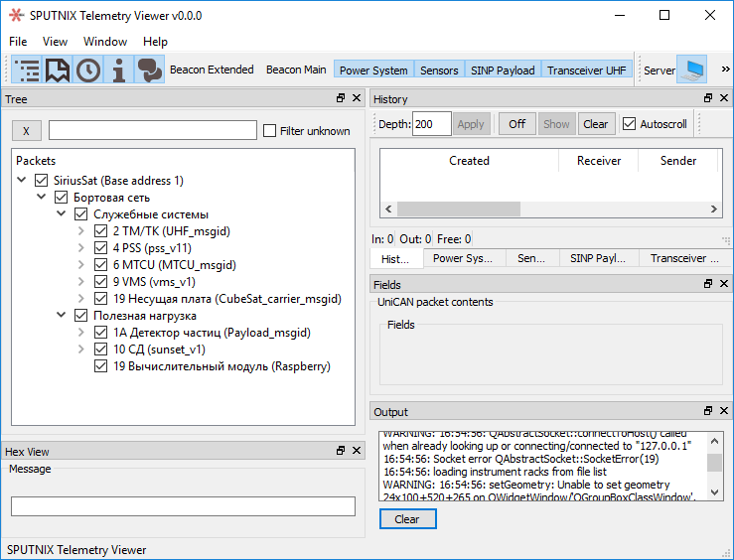
Task: Close the Output panel
Action: pos(724,410)
